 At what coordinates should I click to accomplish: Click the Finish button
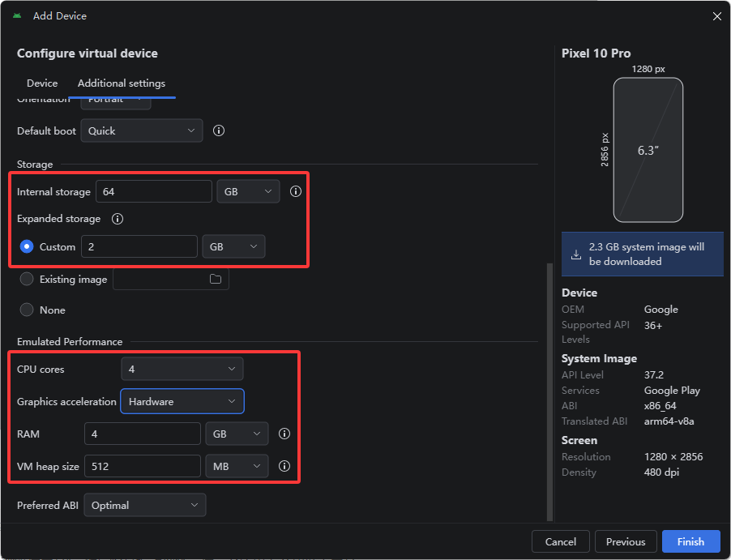click(x=691, y=541)
